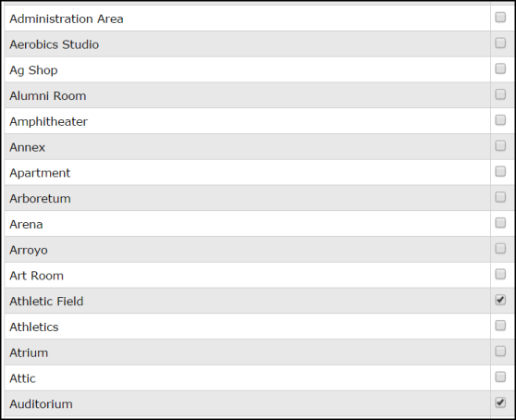This screenshot has height=420, width=516.
Task: Check the Art Room checkbox
Action: [x=500, y=274]
